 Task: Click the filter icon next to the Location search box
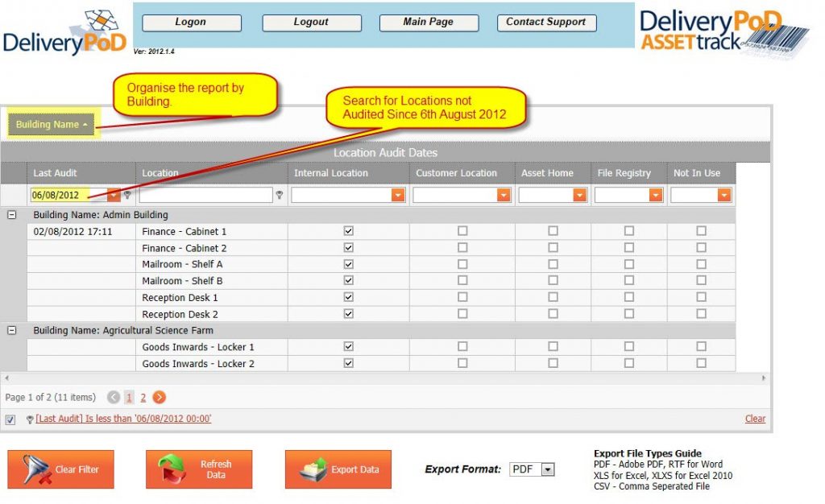click(279, 195)
